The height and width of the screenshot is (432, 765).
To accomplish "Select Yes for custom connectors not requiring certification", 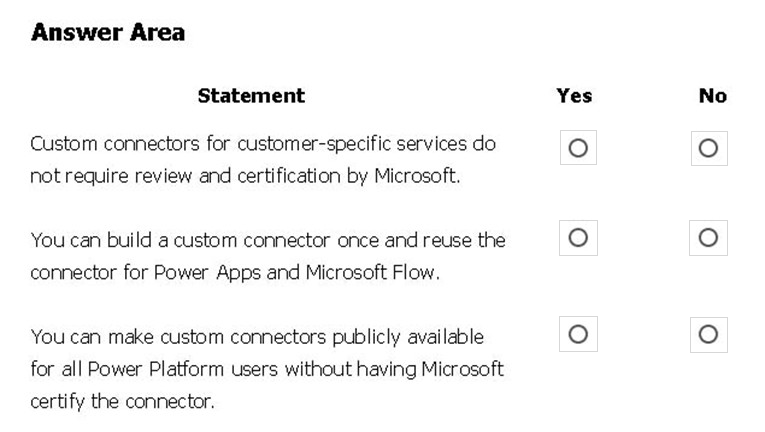I will [578, 147].
